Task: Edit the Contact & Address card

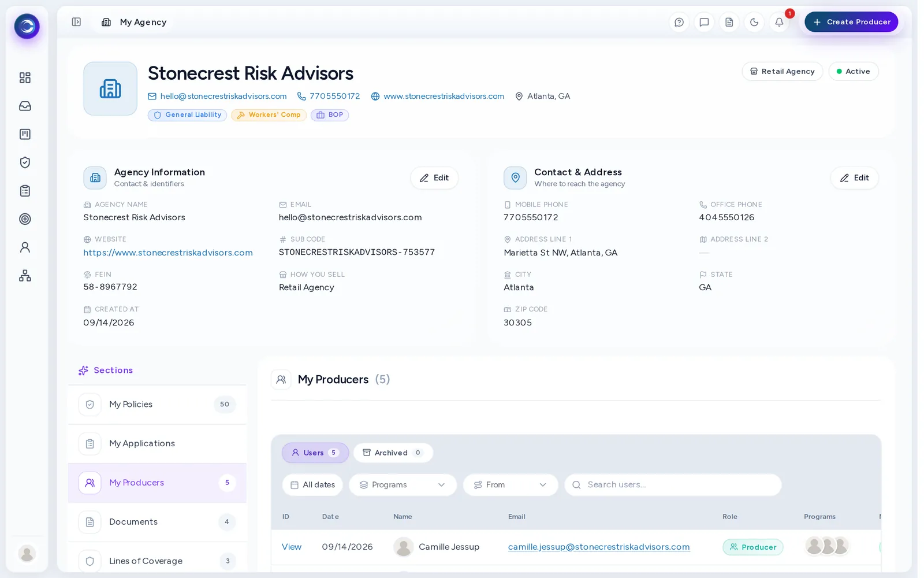Action: click(855, 178)
